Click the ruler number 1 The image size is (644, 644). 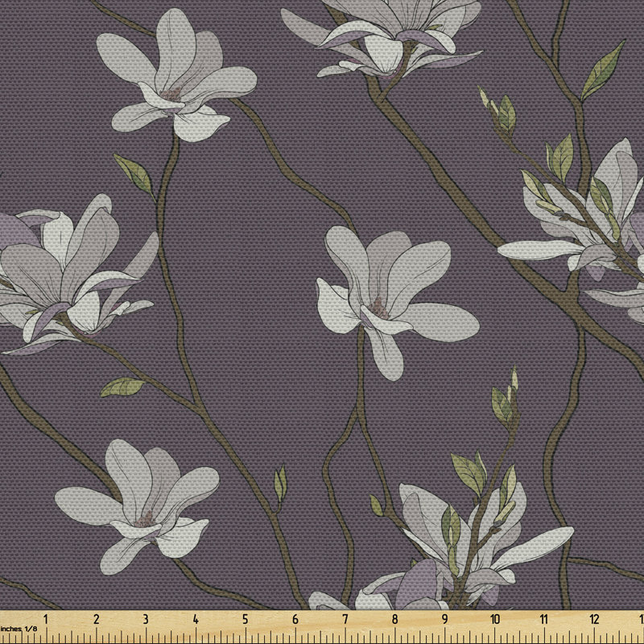click(x=46, y=619)
